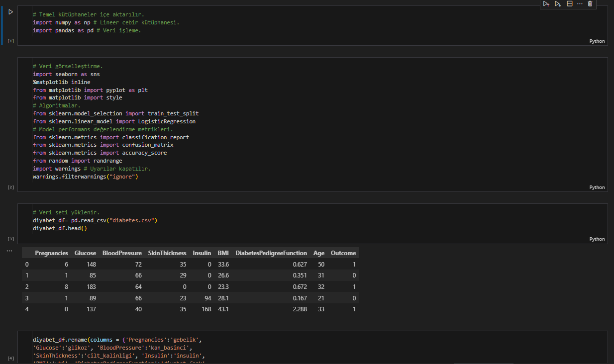The image size is (614, 364).
Task: Change language via Python label in numpy cell
Action: coord(597,41)
